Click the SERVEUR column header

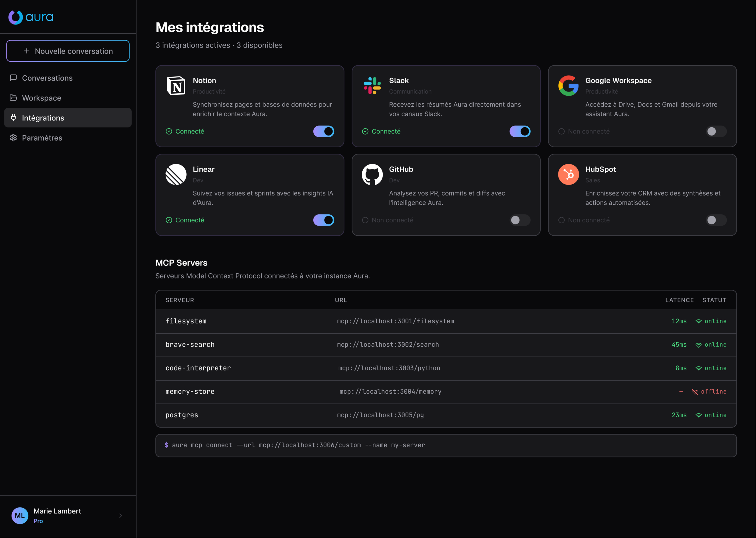180,300
